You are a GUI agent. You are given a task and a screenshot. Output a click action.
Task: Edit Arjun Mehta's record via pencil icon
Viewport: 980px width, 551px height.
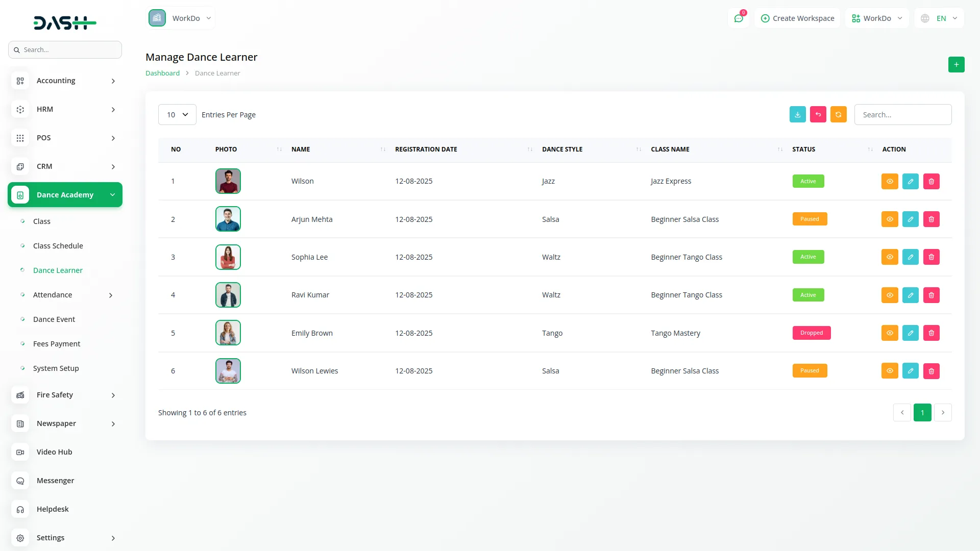[x=910, y=219]
